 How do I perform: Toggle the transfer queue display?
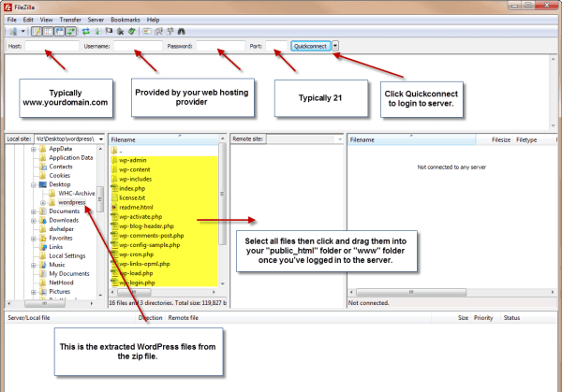(x=70, y=32)
